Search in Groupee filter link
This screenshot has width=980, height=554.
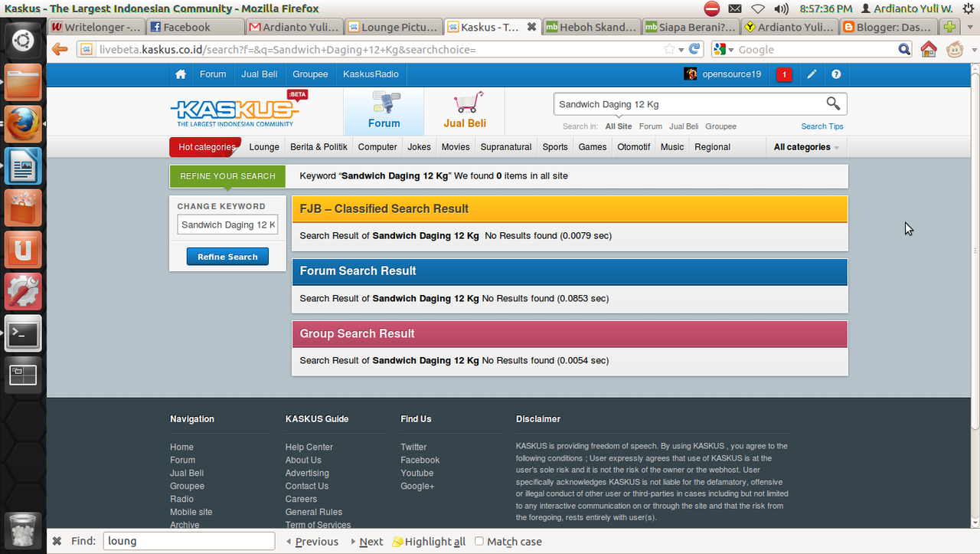(x=721, y=126)
